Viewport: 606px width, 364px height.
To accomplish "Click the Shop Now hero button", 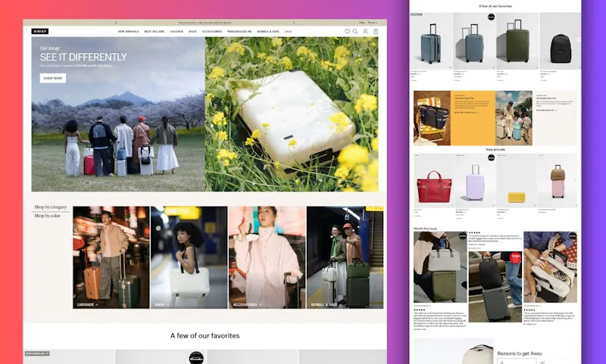I will (x=53, y=79).
